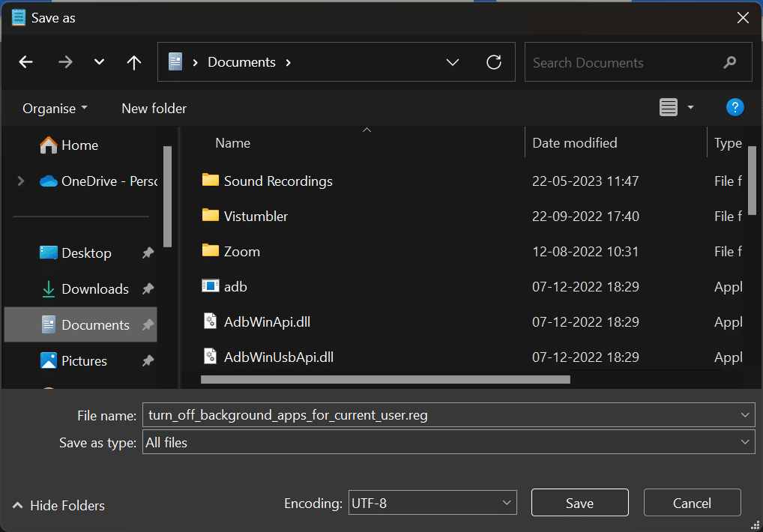Click the pin icon beside Desktop
The image size is (763, 532).
pyautogui.click(x=148, y=253)
